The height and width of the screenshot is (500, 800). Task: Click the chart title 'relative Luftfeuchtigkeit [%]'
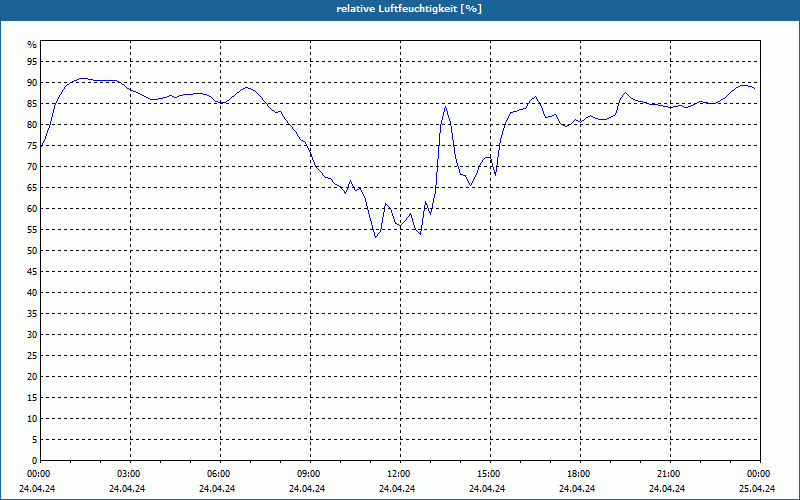[x=409, y=9]
